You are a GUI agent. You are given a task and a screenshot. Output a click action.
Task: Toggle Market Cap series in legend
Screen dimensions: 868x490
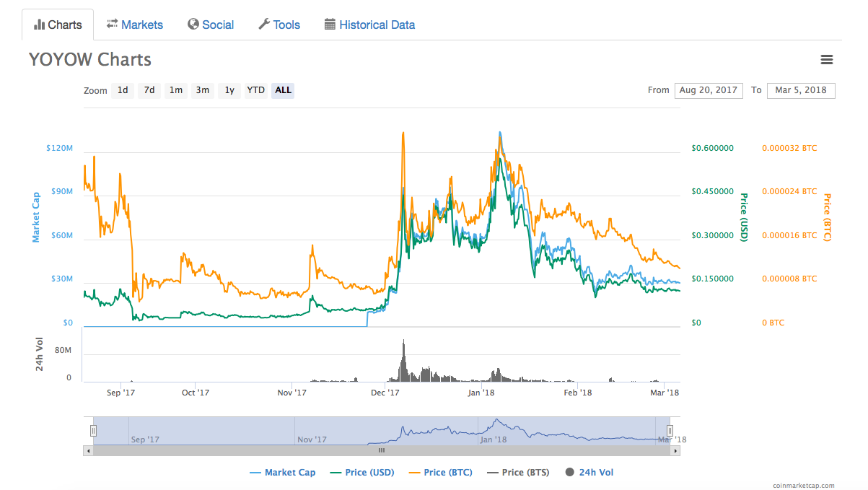point(282,473)
